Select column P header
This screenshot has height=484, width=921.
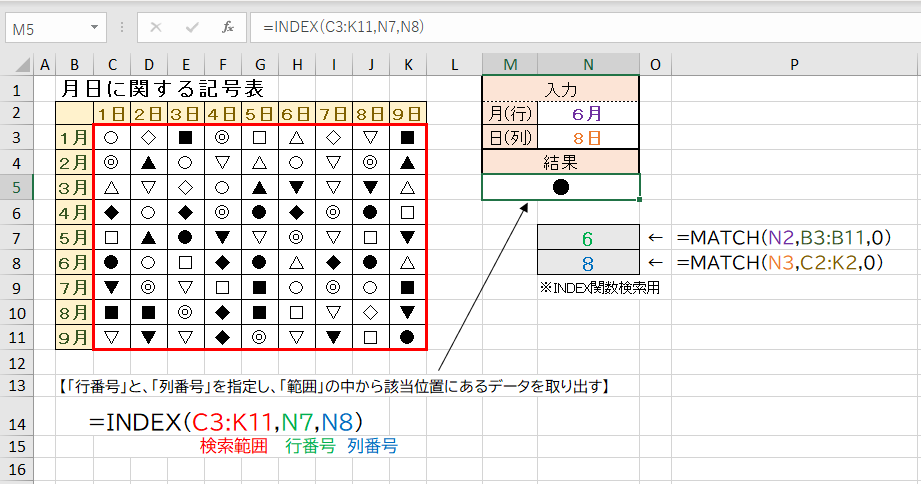(x=794, y=65)
